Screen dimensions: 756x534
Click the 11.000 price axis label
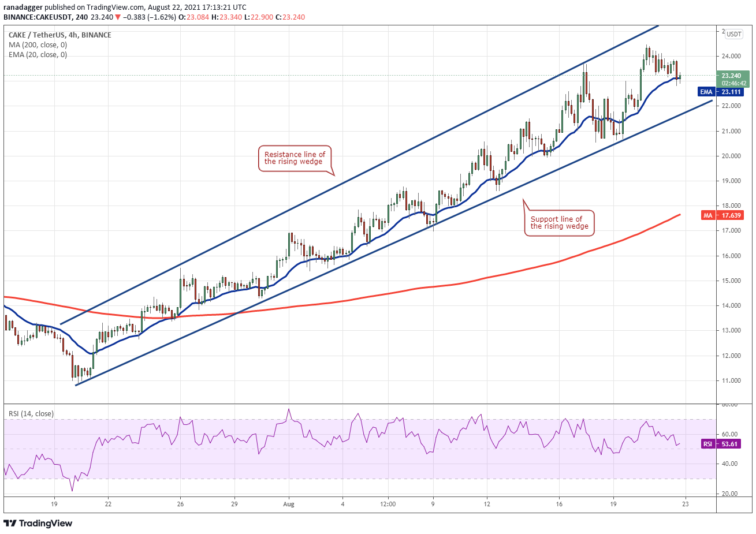pyautogui.click(x=731, y=380)
